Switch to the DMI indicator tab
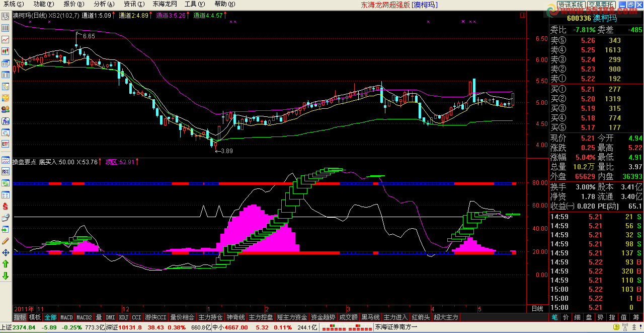 click(110, 317)
